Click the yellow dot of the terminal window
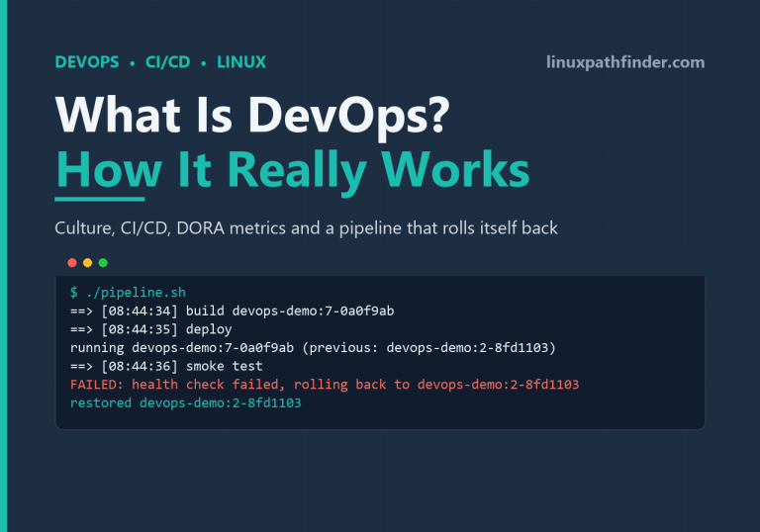The width and height of the screenshot is (760, 532). [88, 263]
